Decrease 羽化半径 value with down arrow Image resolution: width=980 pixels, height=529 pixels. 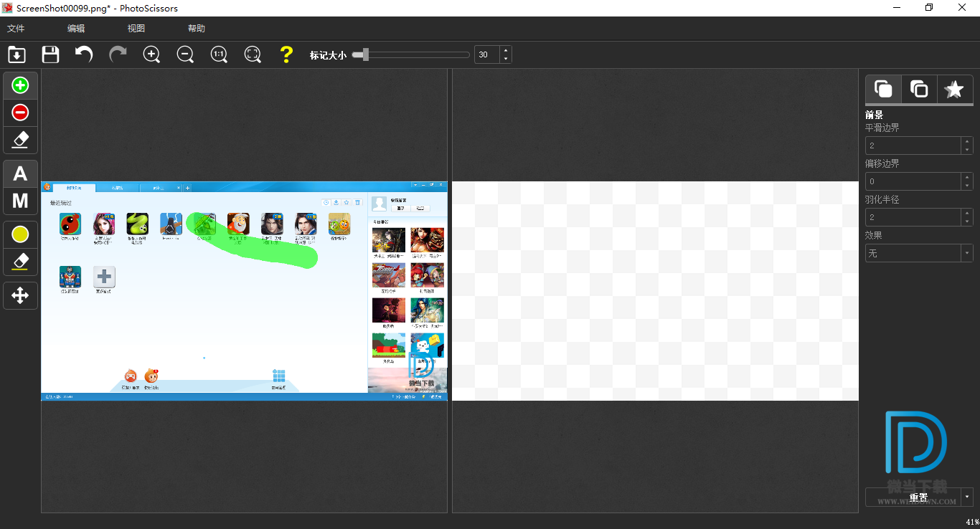point(967,221)
